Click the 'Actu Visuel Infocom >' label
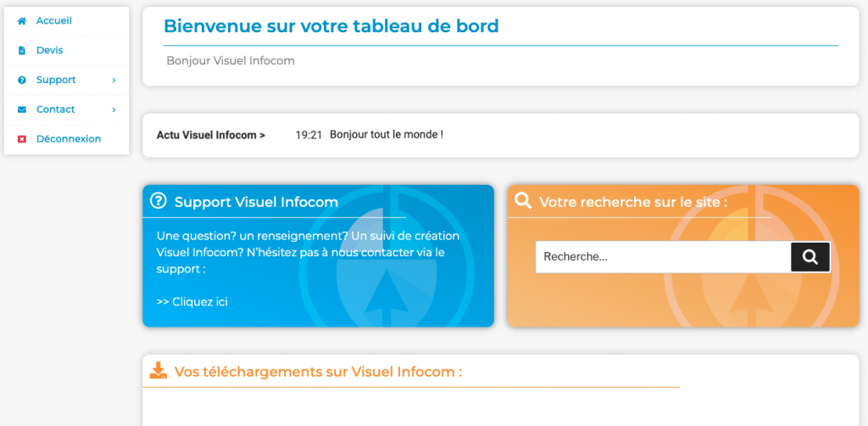Image resolution: width=868 pixels, height=426 pixels. click(x=211, y=135)
